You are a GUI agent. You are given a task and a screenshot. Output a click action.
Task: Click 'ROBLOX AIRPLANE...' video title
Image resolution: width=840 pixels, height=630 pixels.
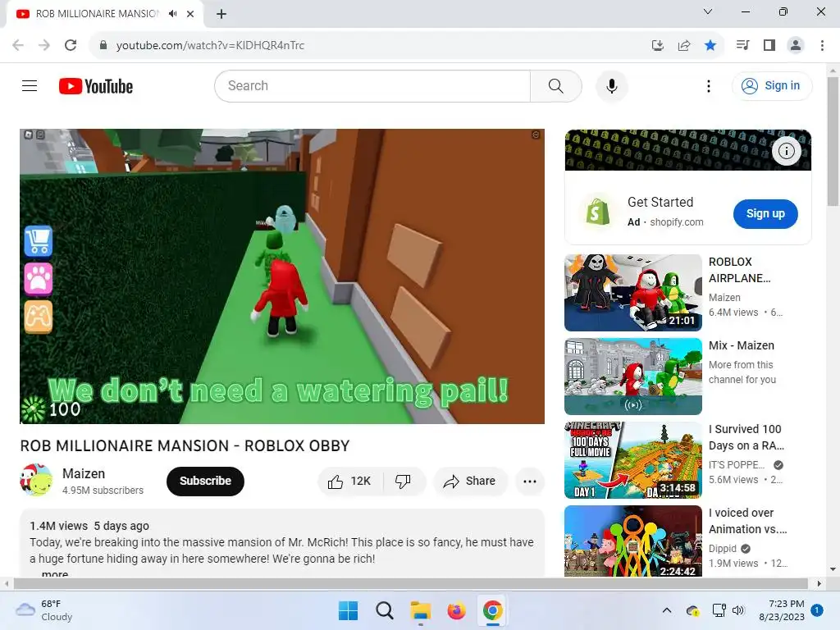click(739, 270)
